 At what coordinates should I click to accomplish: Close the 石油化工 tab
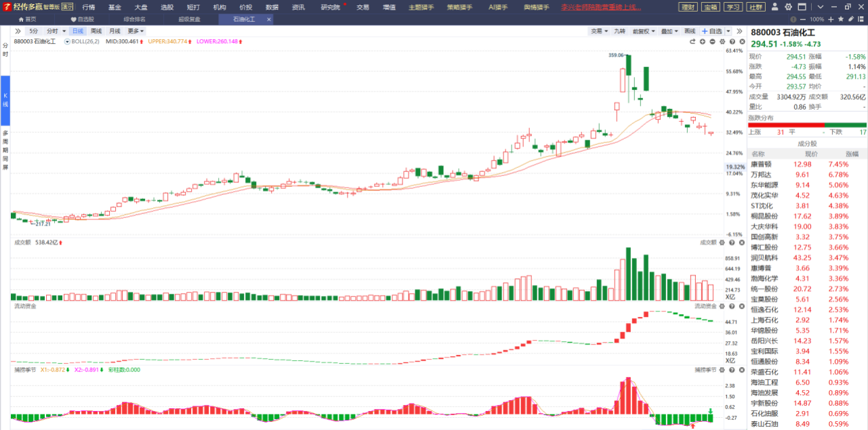(269, 20)
